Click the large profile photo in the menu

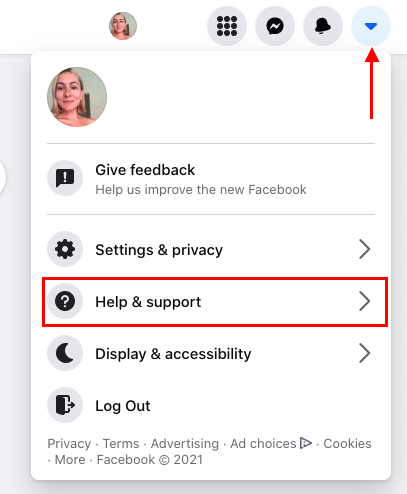point(77,97)
